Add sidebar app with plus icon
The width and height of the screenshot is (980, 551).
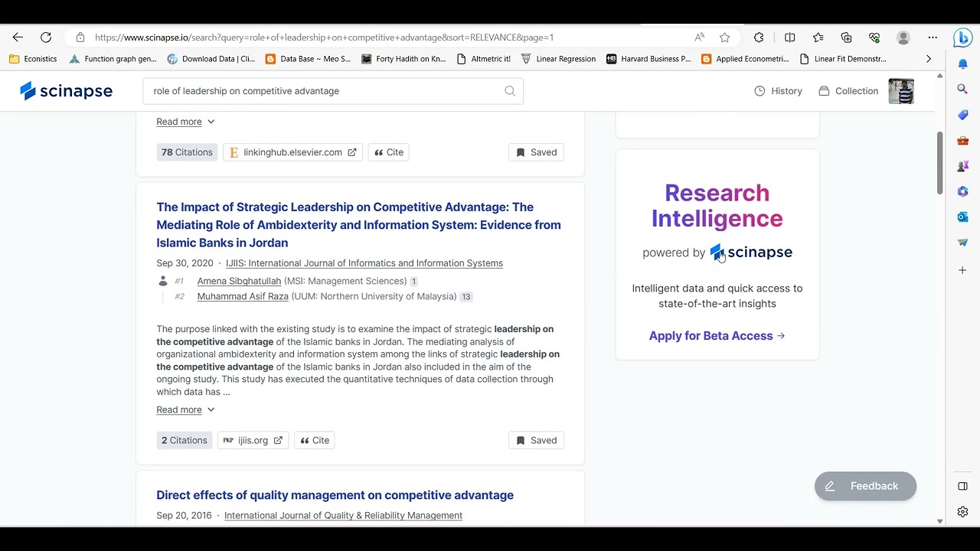(x=963, y=270)
